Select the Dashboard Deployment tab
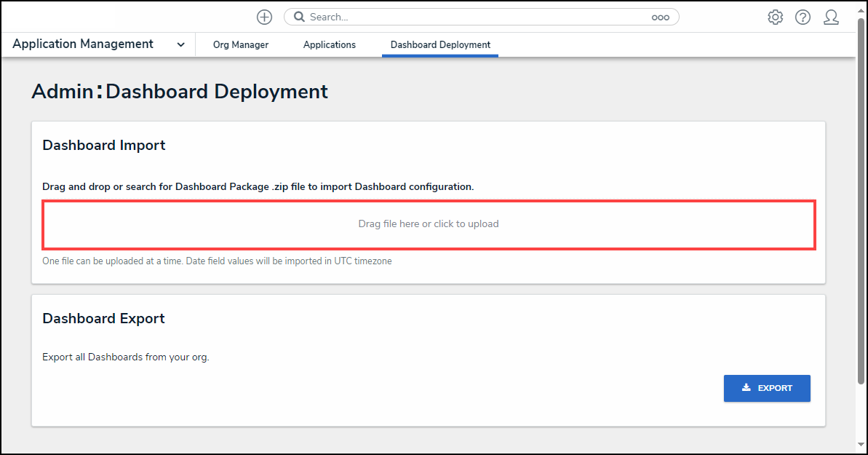 [440, 45]
